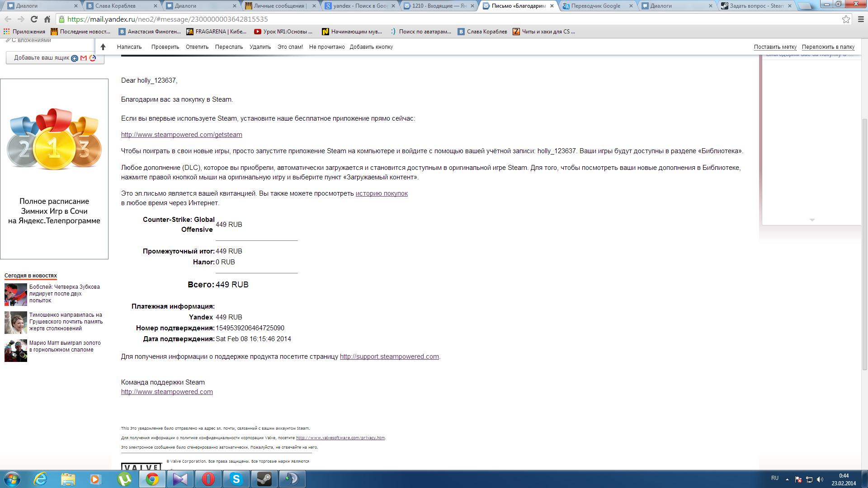Open the browser home page icon
Image resolution: width=868 pixels, height=488 pixels.
click(47, 19)
